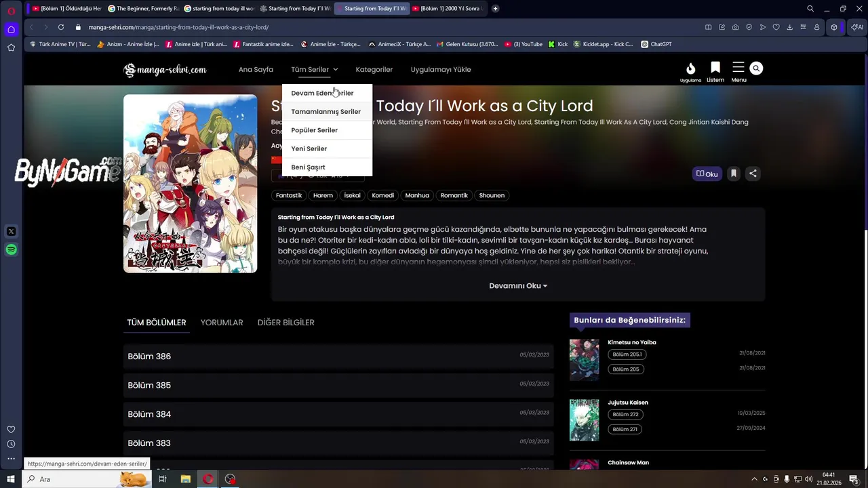Screen dimensions: 868x488
Task: Open X (Twitter) in Opera sidebar
Action: (11, 232)
